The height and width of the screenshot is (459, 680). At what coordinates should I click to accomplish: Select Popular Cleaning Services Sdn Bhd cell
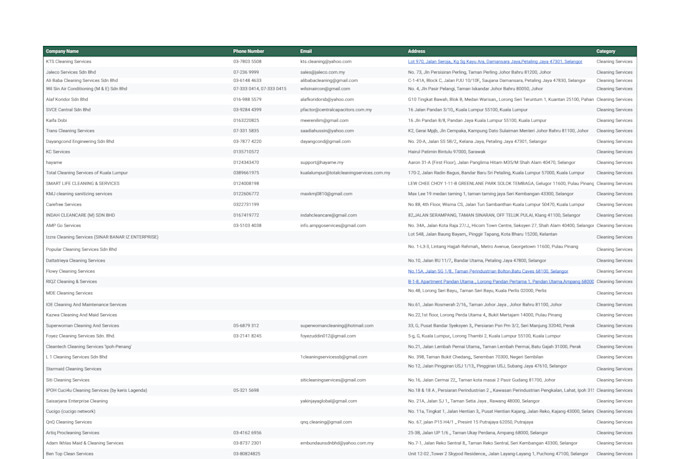click(x=81, y=249)
